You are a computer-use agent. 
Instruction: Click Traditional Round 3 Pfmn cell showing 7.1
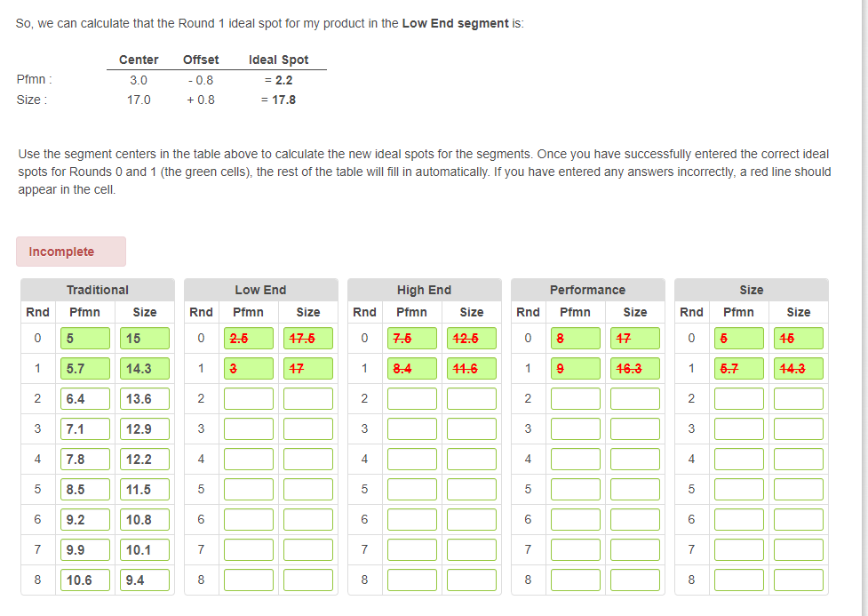tap(84, 428)
